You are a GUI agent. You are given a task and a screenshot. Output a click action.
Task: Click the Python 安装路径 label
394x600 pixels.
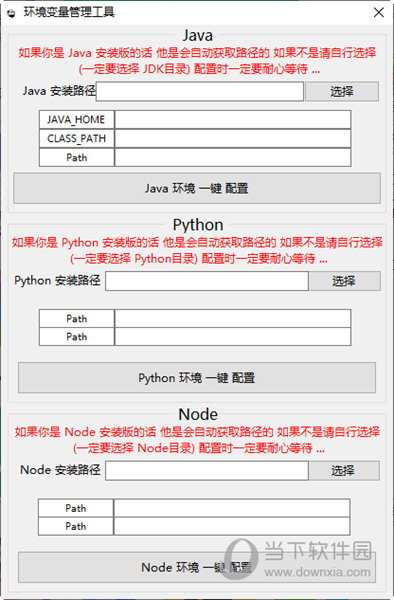(x=57, y=280)
